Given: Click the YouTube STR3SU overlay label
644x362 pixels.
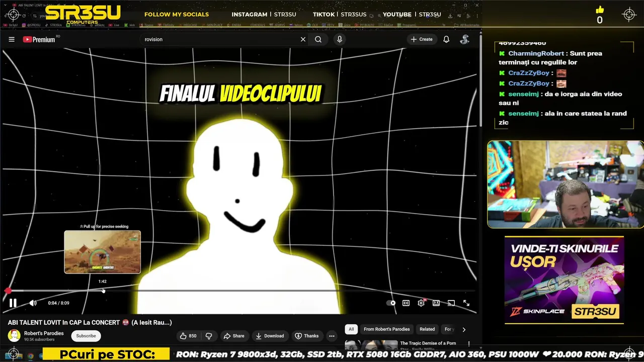Looking at the screenshot, I should pyautogui.click(x=412, y=14).
